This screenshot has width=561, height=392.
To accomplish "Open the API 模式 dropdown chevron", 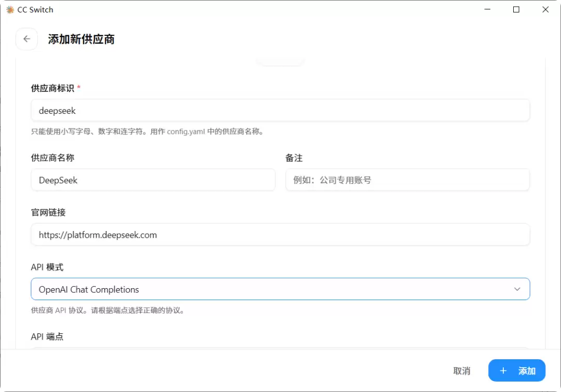I will tap(517, 289).
